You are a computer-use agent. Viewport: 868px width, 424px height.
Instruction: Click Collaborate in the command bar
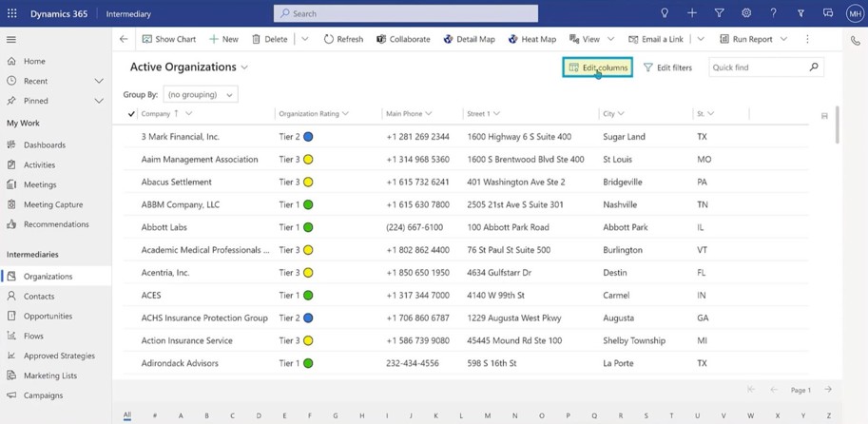point(403,39)
